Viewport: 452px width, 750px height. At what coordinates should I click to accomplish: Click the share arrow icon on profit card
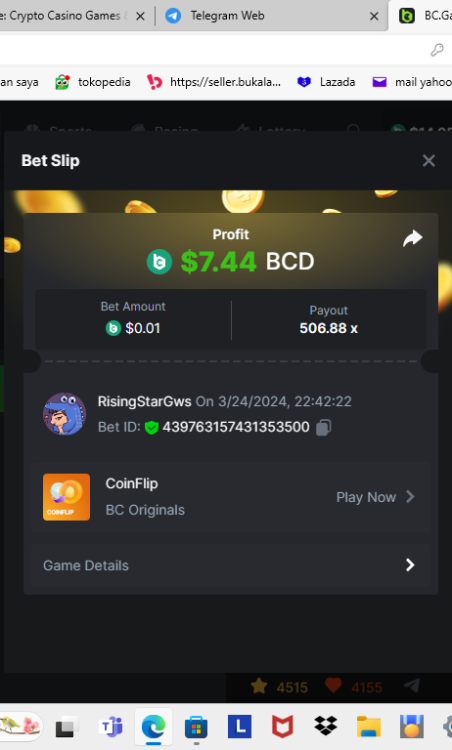(x=412, y=238)
